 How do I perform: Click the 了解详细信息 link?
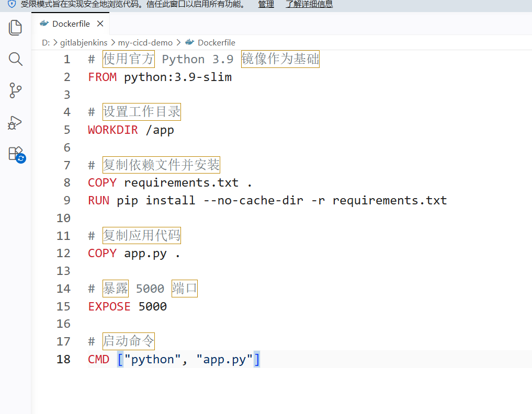309,4
